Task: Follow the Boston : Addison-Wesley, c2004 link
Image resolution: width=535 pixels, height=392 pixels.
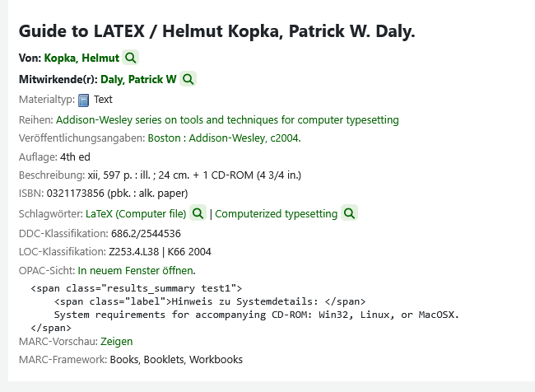Action: point(224,138)
